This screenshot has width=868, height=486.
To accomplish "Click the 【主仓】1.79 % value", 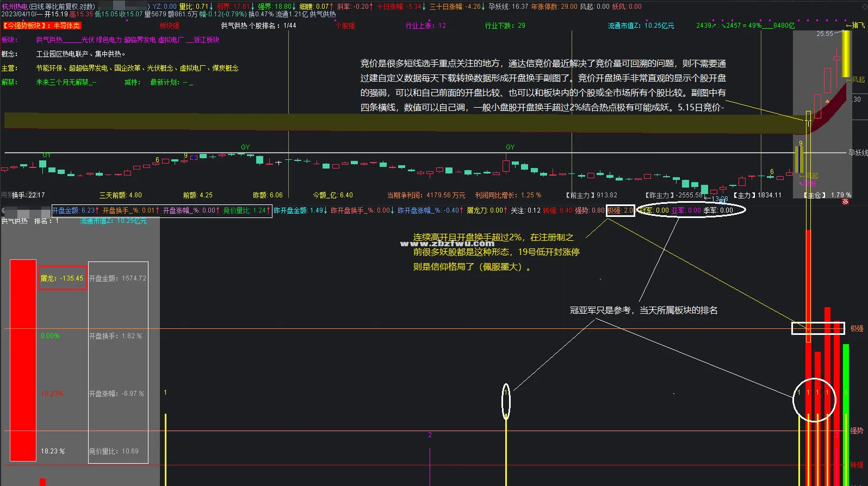I will pos(827,195).
